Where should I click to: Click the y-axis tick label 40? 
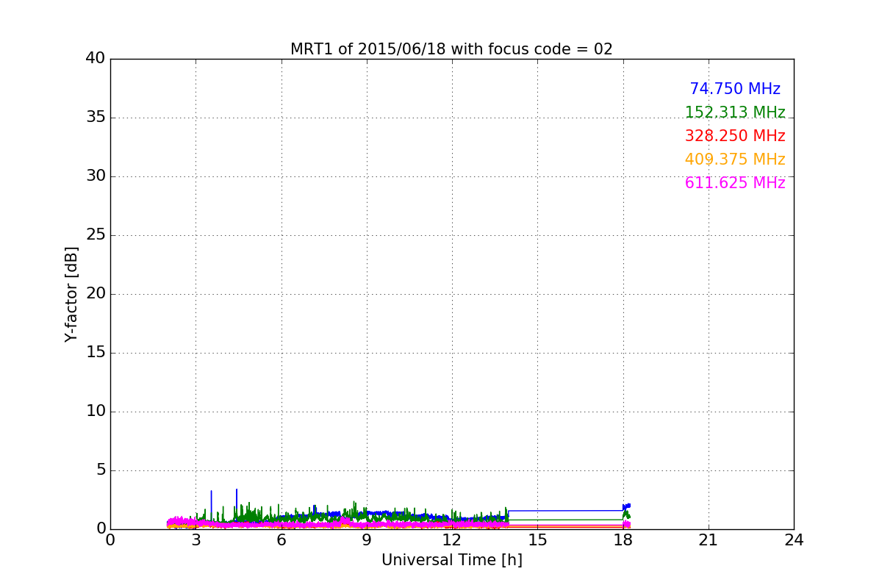95,58
